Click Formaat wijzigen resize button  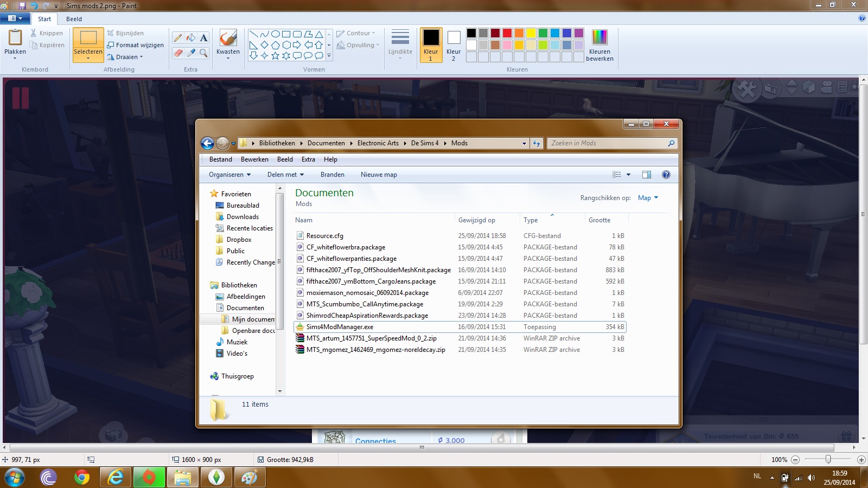click(135, 45)
